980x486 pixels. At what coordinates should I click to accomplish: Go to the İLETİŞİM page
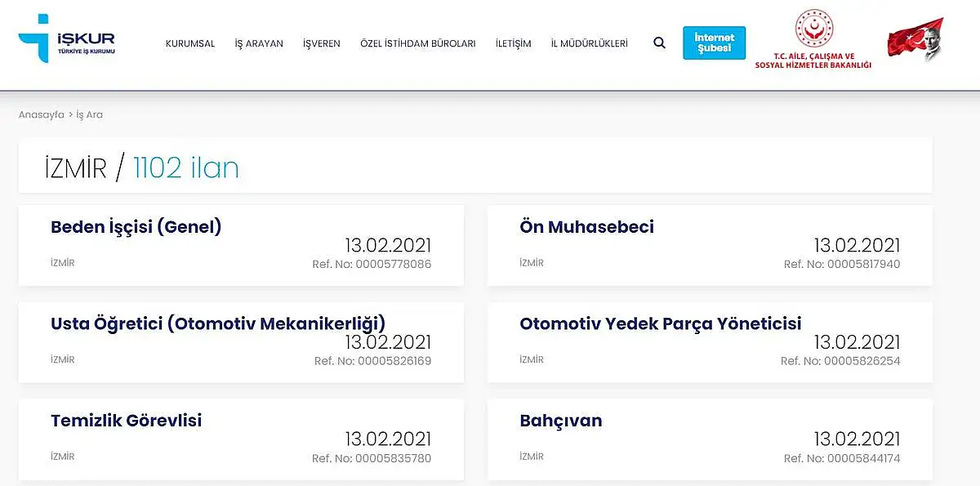click(514, 44)
